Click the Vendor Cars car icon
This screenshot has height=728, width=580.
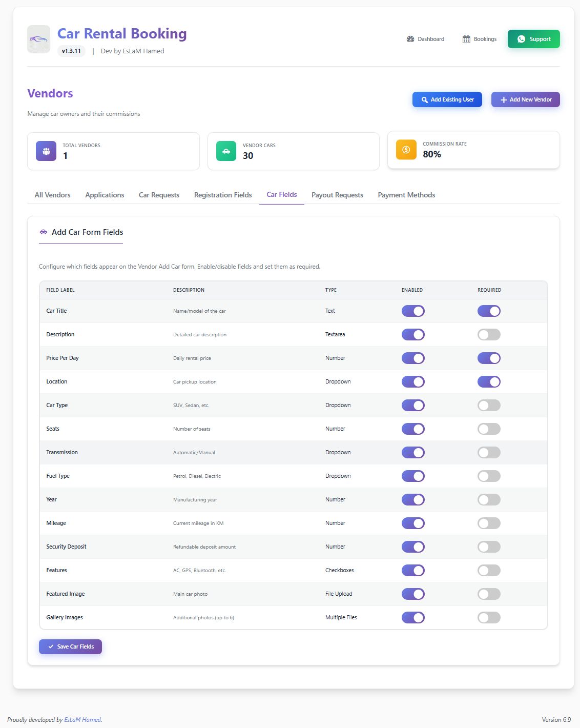point(226,151)
